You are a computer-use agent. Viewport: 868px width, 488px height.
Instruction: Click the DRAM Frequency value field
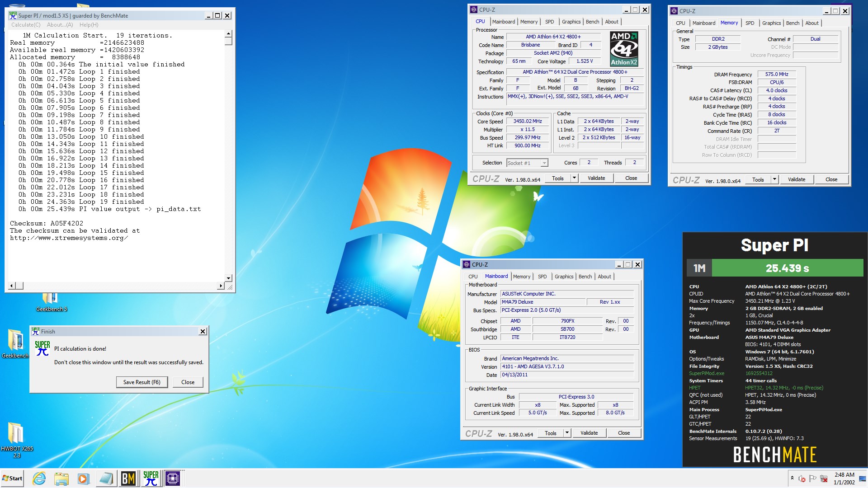click(776, 74)
